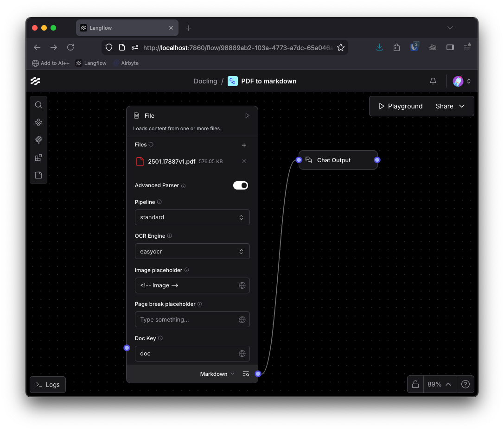Run the File component via its play icon

pos(247,115)
